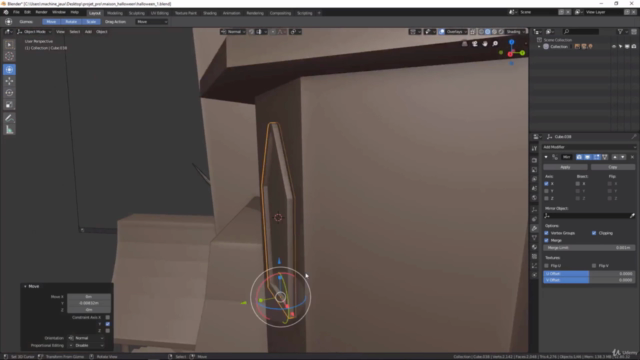Viewport: 640px width, 360px height.
Task: Open the Render properties tab
Action: 534,160
